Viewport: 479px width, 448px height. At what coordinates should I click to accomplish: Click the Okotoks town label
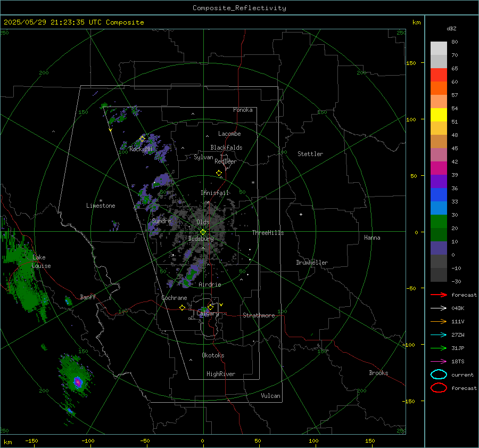coord(213,355)
